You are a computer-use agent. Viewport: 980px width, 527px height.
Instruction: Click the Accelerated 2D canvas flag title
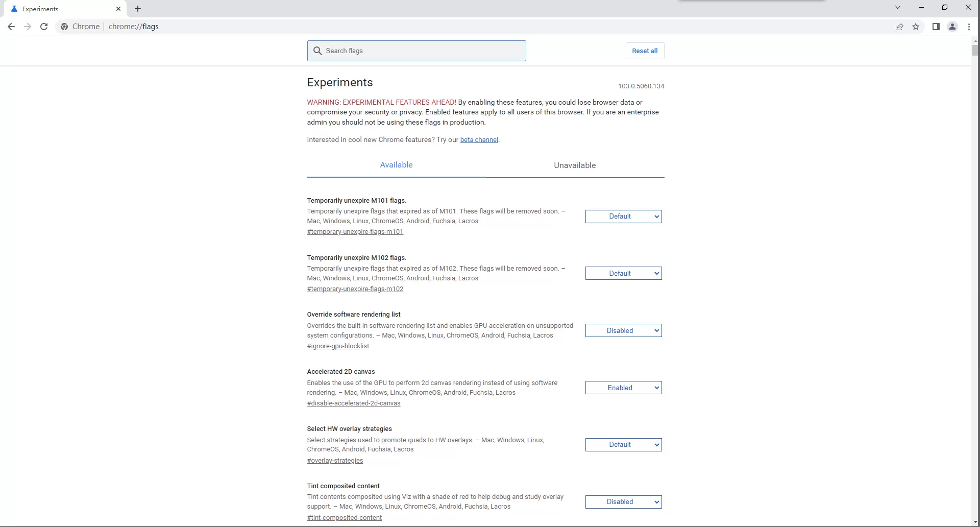click(x=341, y=372)
